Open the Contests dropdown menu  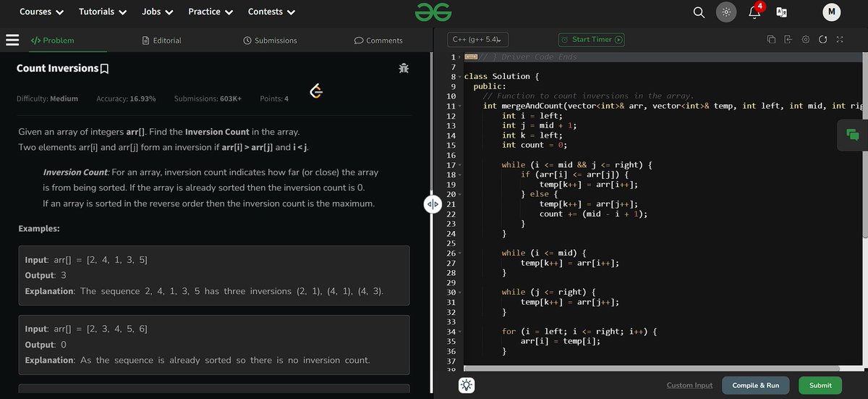tap(271, 12)
